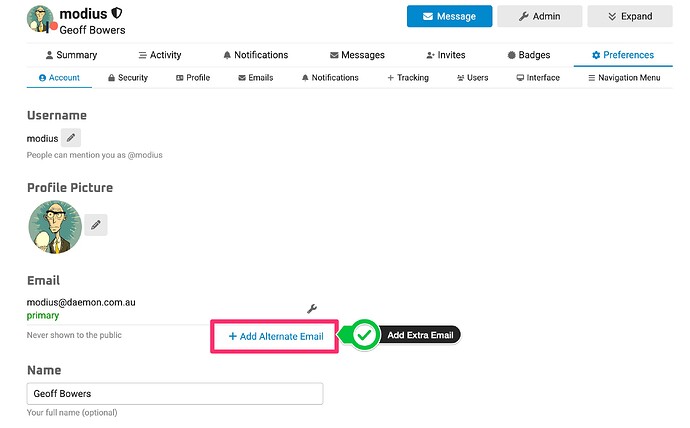Click the Add Alternate Email link

276,337
